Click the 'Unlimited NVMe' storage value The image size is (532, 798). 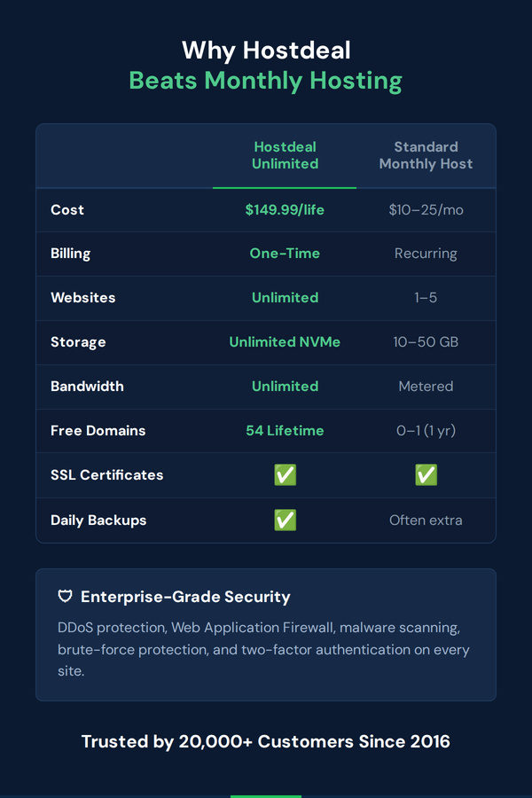(285, 342)
